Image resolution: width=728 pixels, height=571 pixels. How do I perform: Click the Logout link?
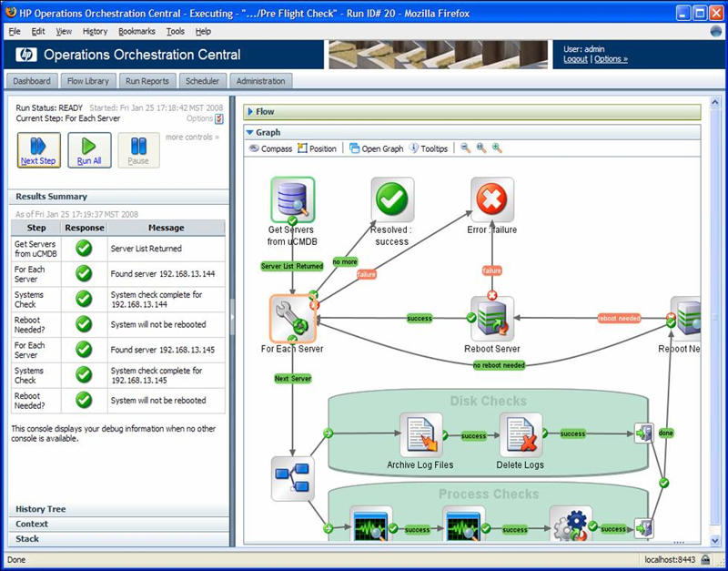[575, 59]
